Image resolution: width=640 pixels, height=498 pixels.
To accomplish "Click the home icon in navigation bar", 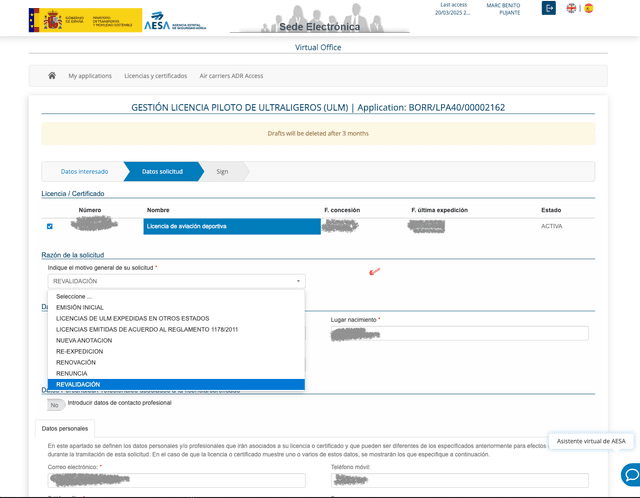I will coord(52,76).
